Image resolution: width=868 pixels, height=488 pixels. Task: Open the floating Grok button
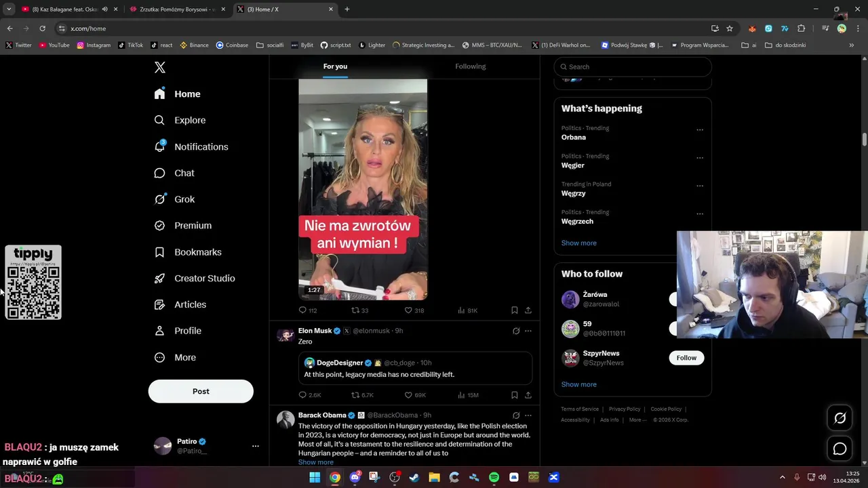(x=840, y=418)
